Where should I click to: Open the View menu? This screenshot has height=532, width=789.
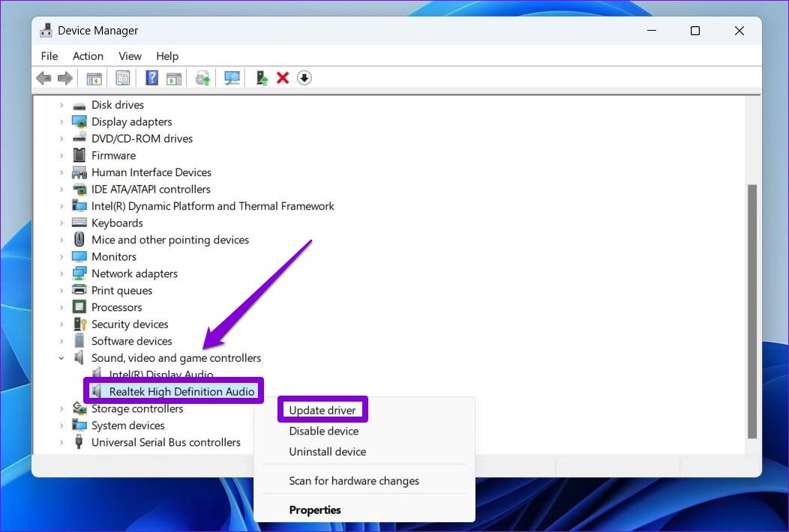129,55
